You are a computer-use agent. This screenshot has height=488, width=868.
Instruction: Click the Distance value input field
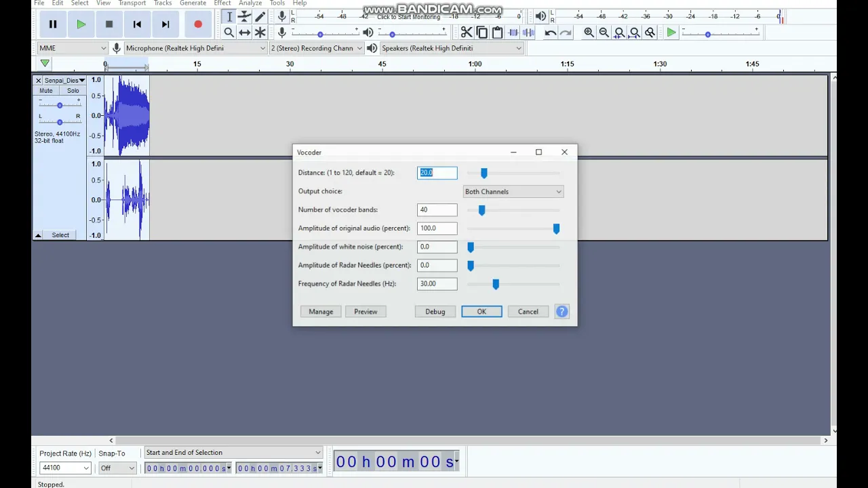(437, 173)
